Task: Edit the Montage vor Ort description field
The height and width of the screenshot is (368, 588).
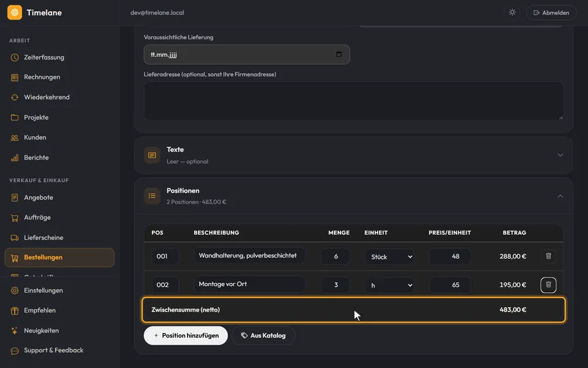Action: 250,284
